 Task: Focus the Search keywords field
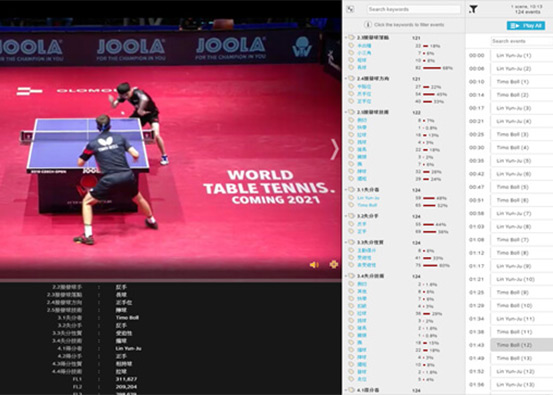click(x=414, y=9)
